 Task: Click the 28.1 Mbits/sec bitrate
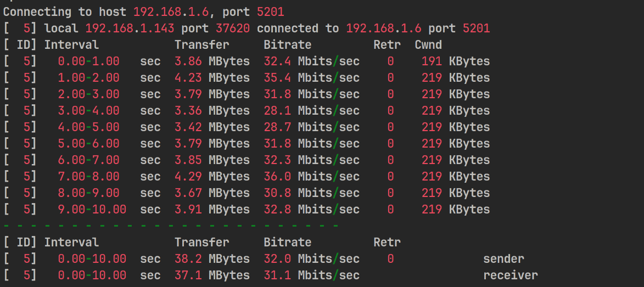tap(312, 110)
